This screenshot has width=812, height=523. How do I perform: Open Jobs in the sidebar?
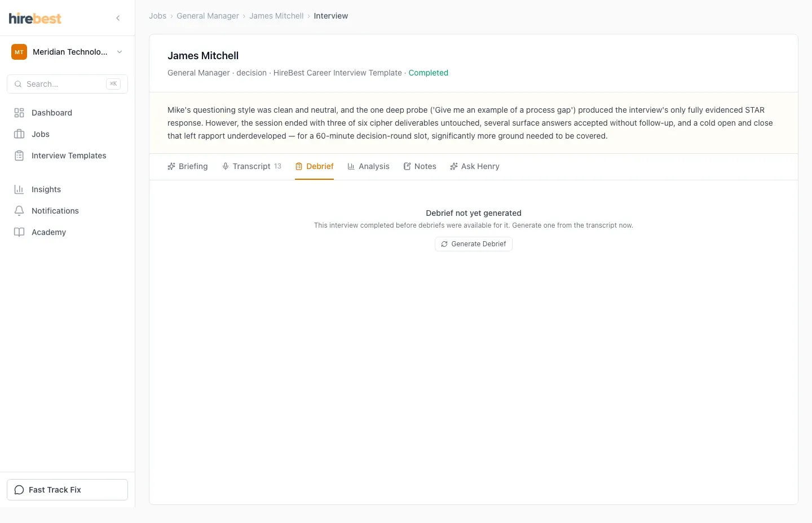coord(67,134)
